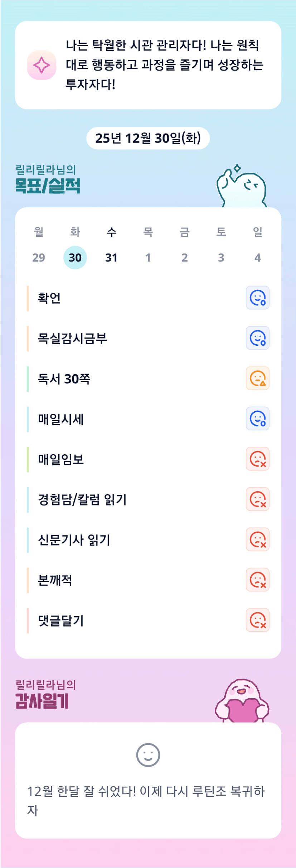Toggle the 목실감시금부 status face icon
296x868 pixels.
(257, 338)
